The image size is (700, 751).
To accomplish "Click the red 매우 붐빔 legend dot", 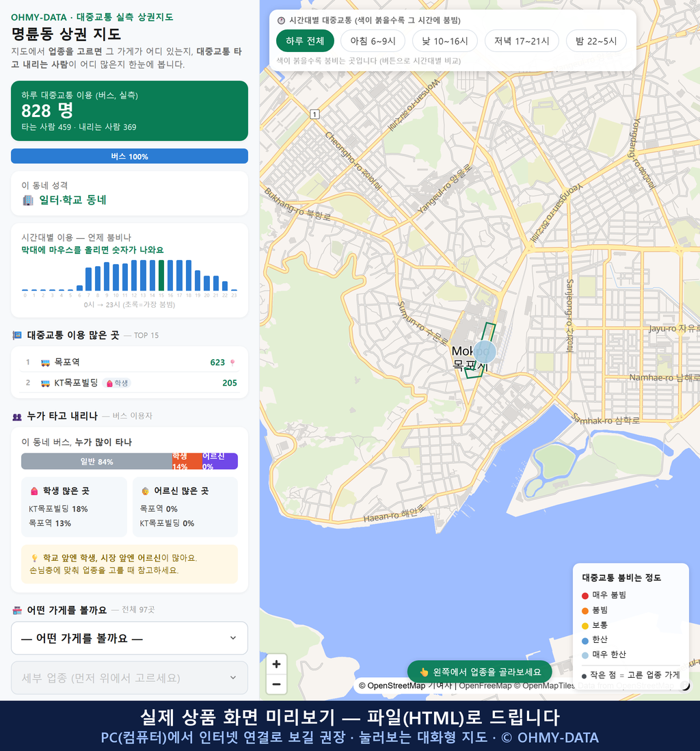I will point(584,595).
